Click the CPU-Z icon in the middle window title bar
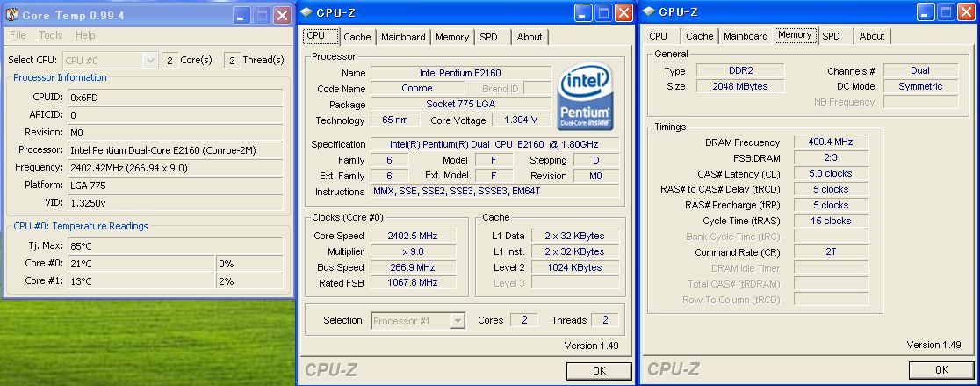Screen dimensions: 980x386 click(307, 12)
